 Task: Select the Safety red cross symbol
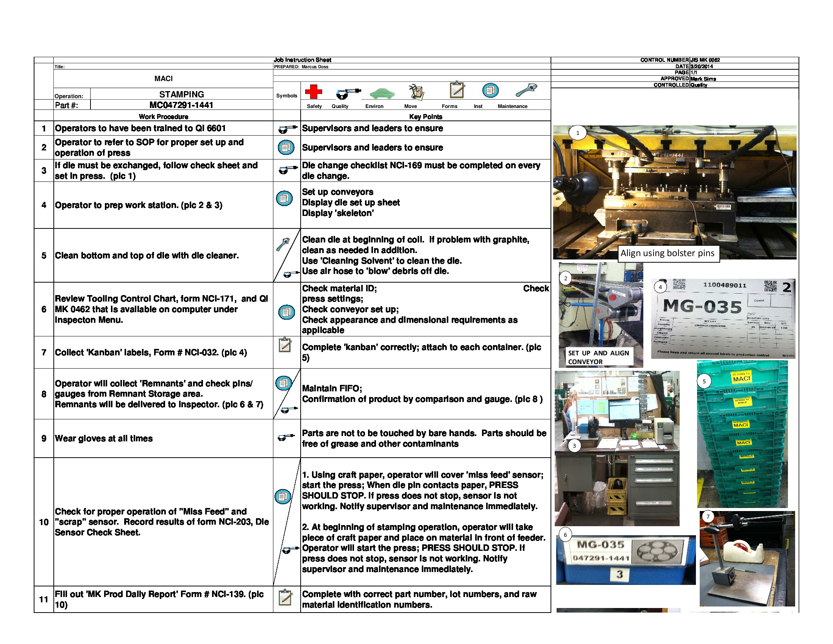click(314, 92)
